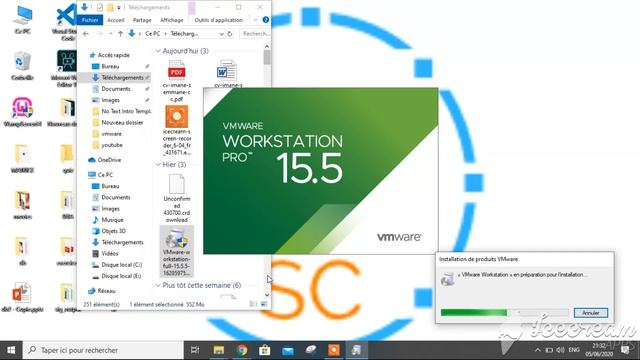Switch to the Partage ribbon tab
This screenshot has width=640, height=360.
(x=142, y=20)
